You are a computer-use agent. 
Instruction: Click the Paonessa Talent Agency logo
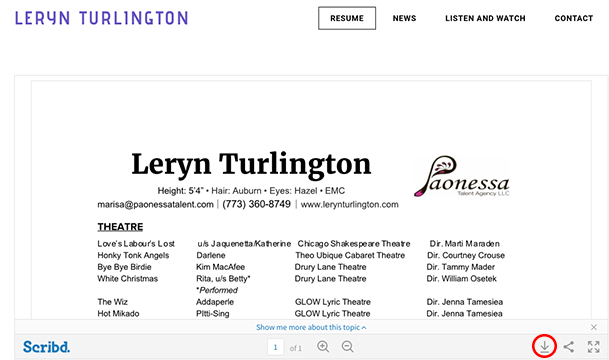click(462, 176)
